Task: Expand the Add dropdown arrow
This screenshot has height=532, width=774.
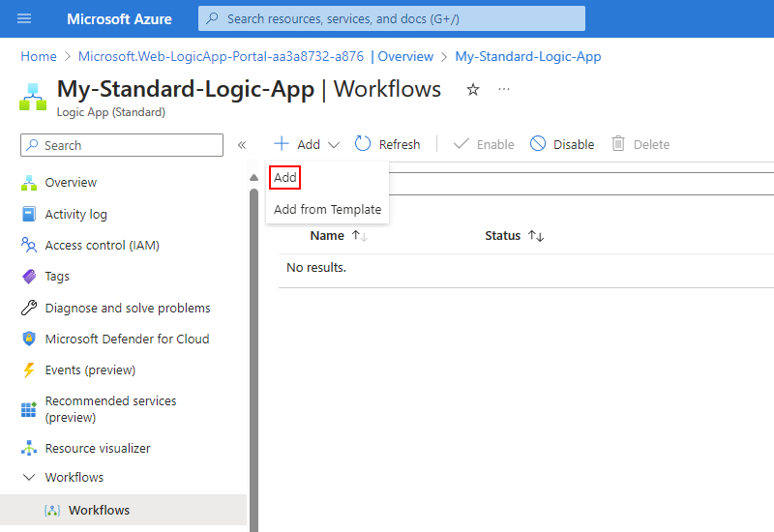Action: (334, 144)
